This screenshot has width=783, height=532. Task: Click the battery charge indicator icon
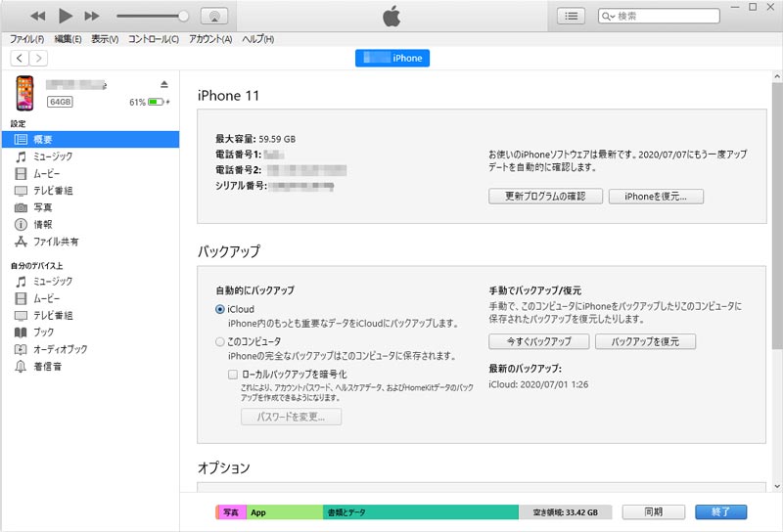point(157,102)
